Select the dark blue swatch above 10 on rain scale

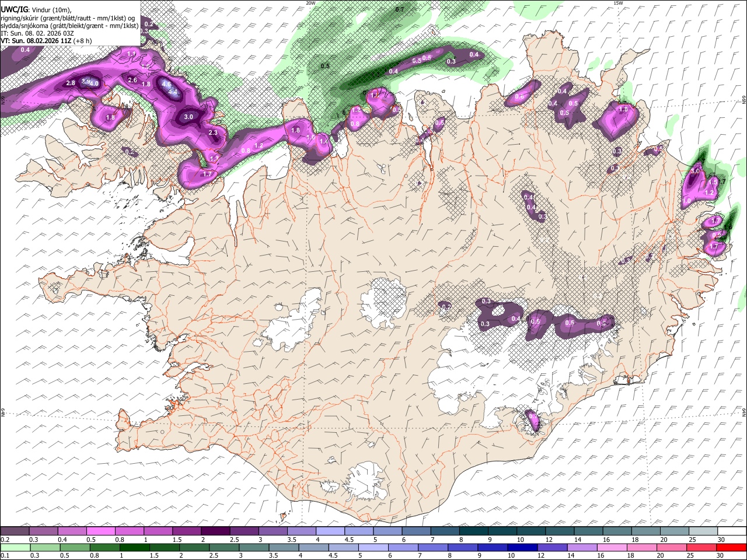coord(522,548)
